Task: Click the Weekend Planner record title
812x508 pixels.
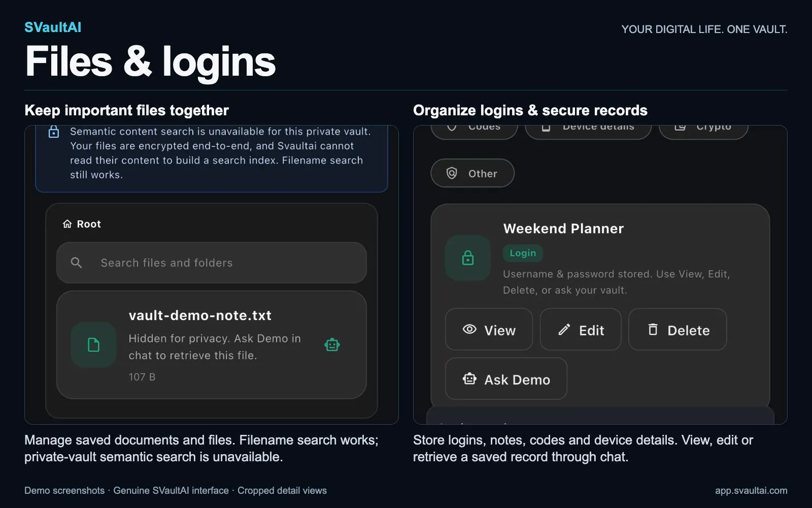Action: tap(563, 229)
